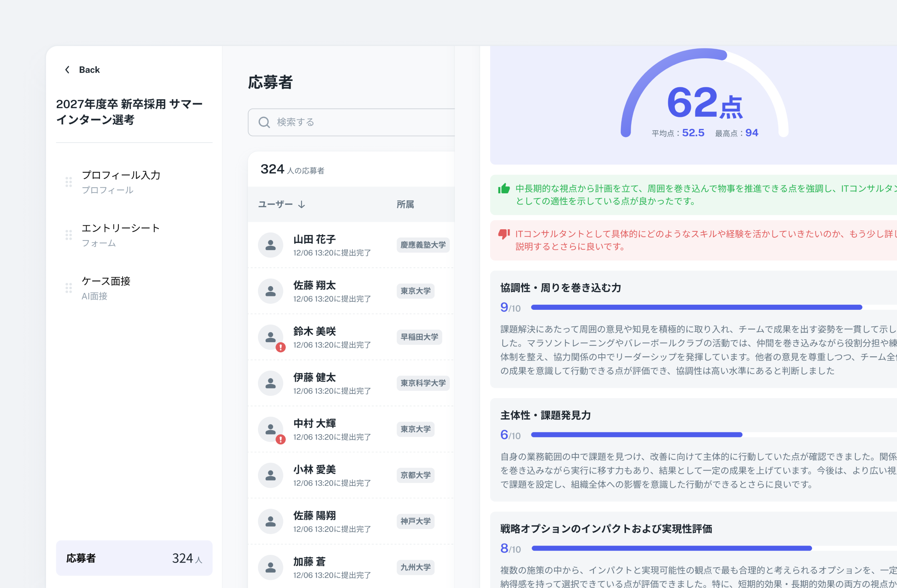Viewport: 897px width, 588px height.
Task: Click red alert badge on 中村 大輝
Action: 280,439
